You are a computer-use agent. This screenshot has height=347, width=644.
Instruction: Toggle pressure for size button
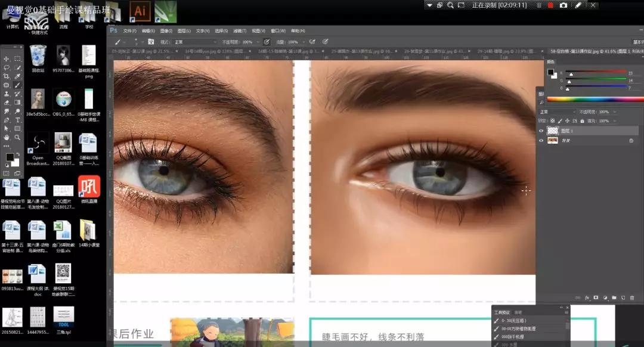coord(326,42)
